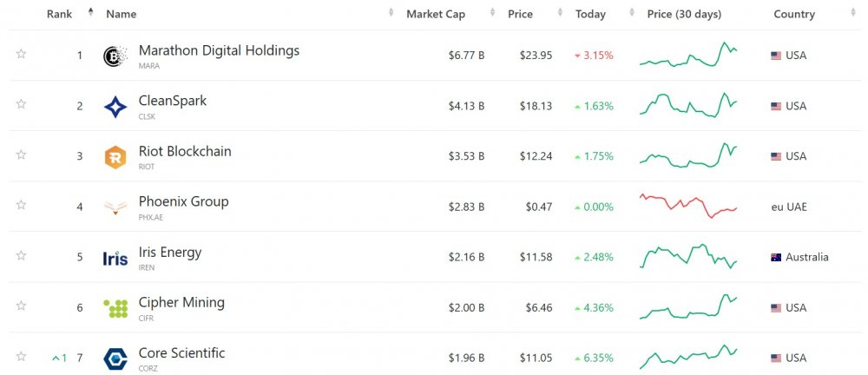Click the Marathon Digital 30-day price sparkline
The image size is (868, 375).
[688, 56]
